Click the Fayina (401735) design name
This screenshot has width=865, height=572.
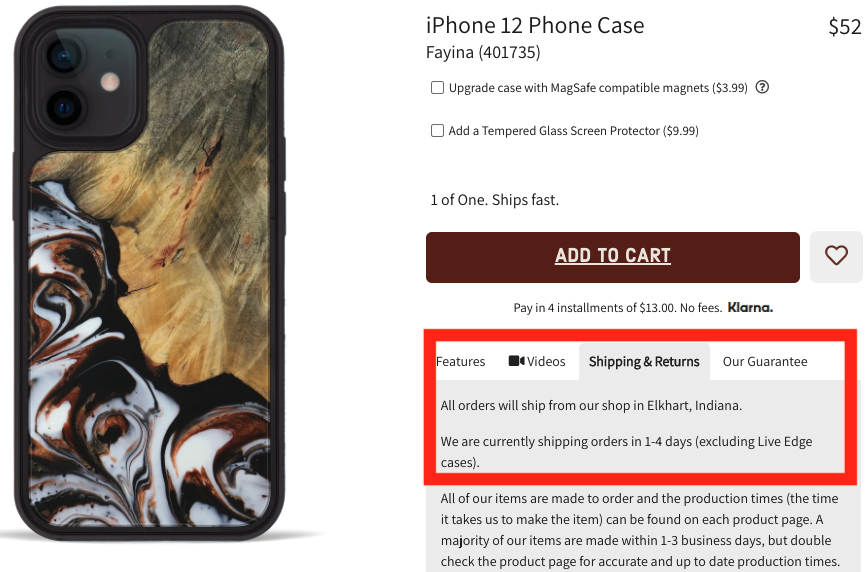click(x=483, y=52)
